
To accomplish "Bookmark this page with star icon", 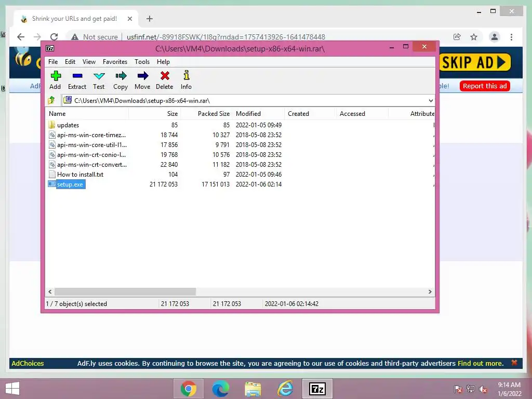I will click(x=474, y=37).
